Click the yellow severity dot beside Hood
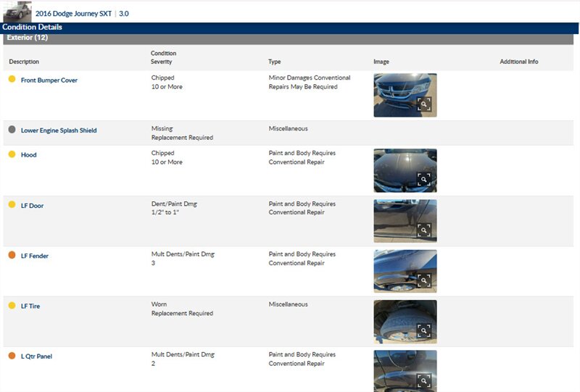The height and width of the screenshot is (392, 580). pos(12,154)
